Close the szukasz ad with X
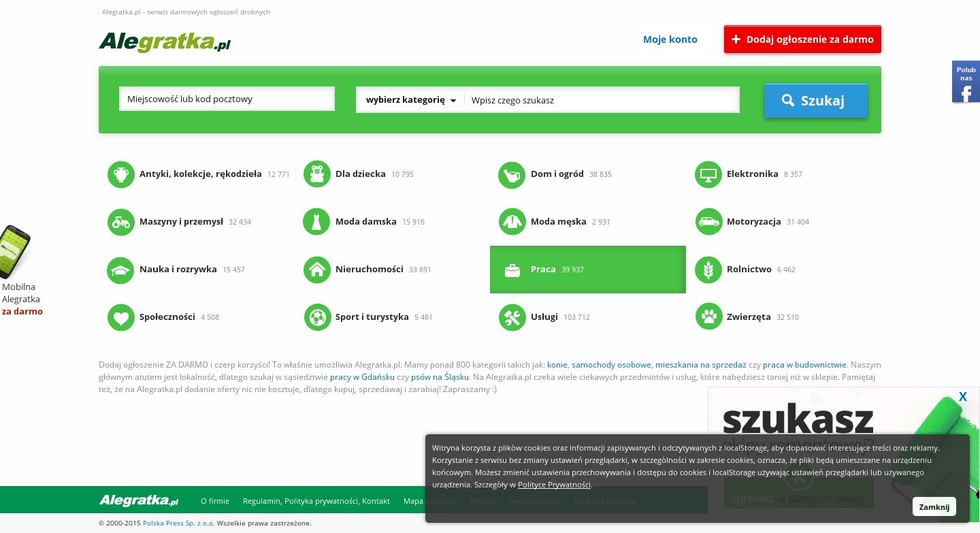 (x=962, y=397)
